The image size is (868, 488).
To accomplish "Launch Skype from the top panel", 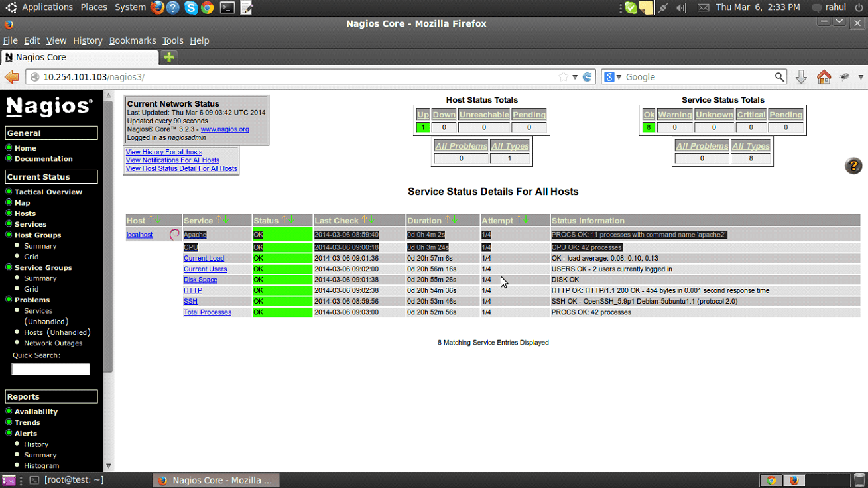I will [191, 7].
